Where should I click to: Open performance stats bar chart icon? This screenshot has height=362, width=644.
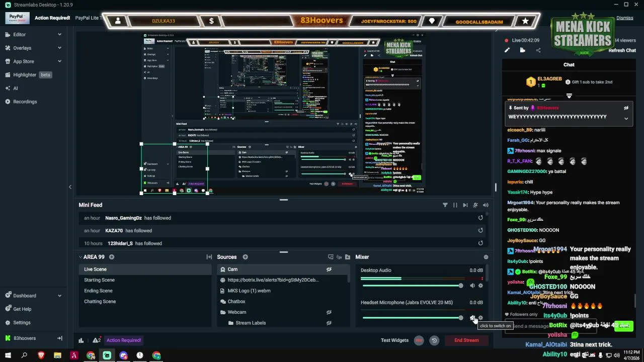81,340
